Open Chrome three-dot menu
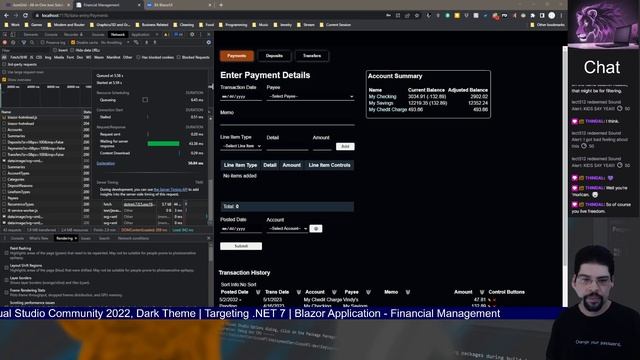This screenshot has height=360, width=640. click(562, 16)
